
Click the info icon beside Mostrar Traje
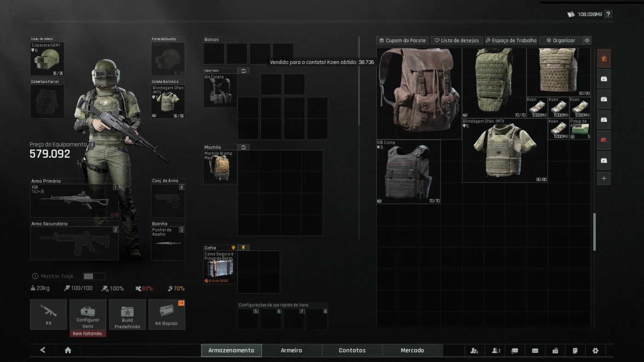pos(35,276)
